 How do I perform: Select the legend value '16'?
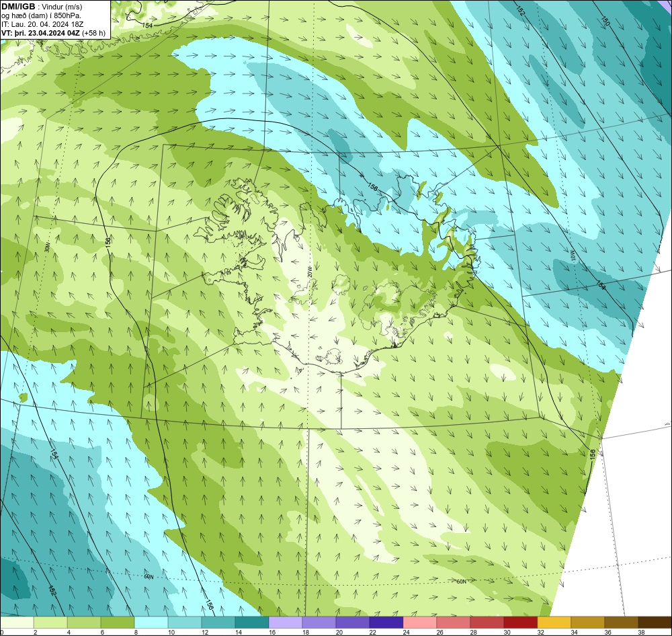point(271,632)
